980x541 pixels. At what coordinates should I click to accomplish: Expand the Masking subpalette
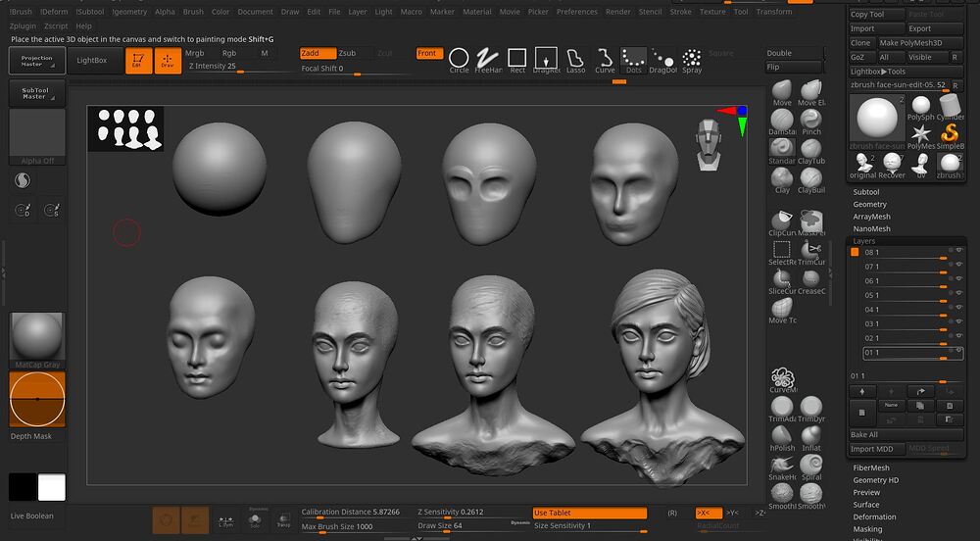pyautogui.click(x=867, y=529)
